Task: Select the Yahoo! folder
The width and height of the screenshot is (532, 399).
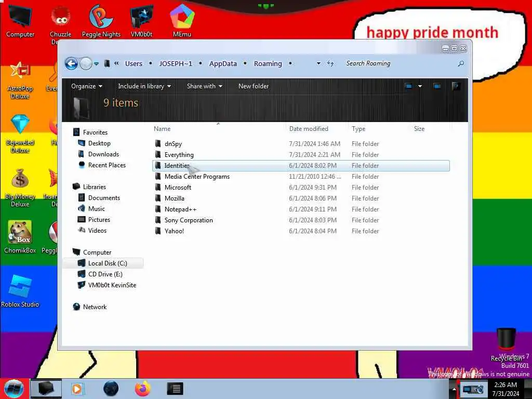Action: click(301, 231)
